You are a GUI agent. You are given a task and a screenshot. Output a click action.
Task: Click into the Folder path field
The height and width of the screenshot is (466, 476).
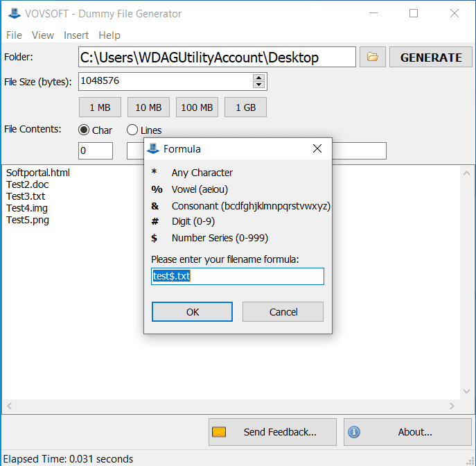click(x=217, y=57)
